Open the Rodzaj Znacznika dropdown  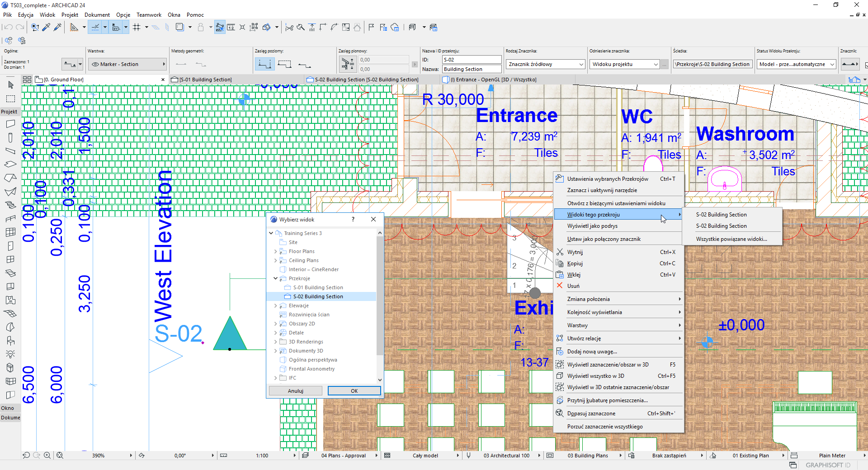545,64
